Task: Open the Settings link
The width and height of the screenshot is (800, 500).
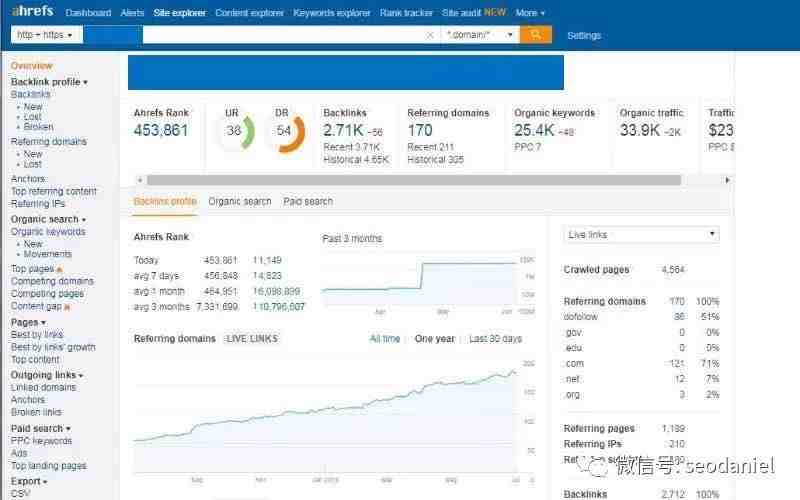Action: (x=584, y=35)
